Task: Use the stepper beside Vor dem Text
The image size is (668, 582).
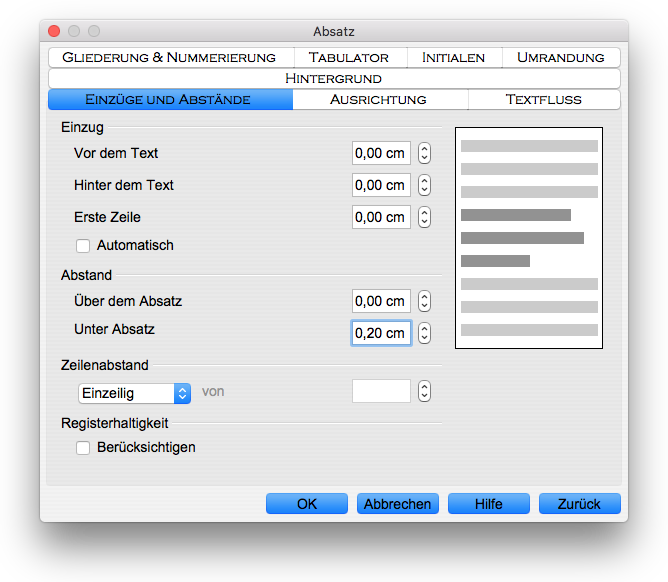Action: (424, 153)
